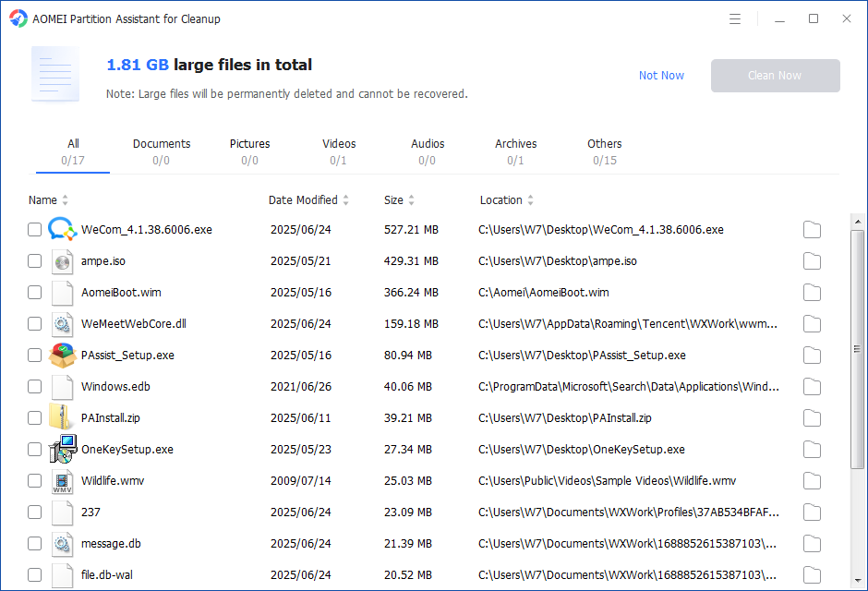
Task: Click the AomeiBoot.wim blank file icon
Action: (62, 293)
